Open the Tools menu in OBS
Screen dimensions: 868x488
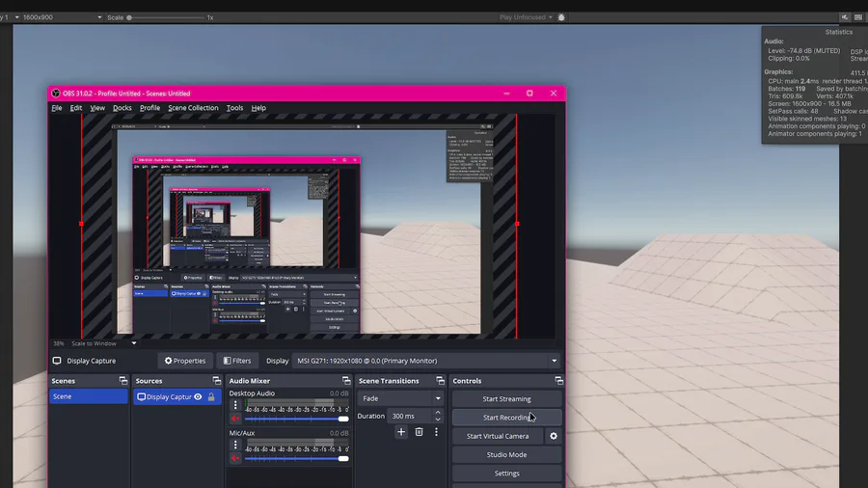click(234, 108)
